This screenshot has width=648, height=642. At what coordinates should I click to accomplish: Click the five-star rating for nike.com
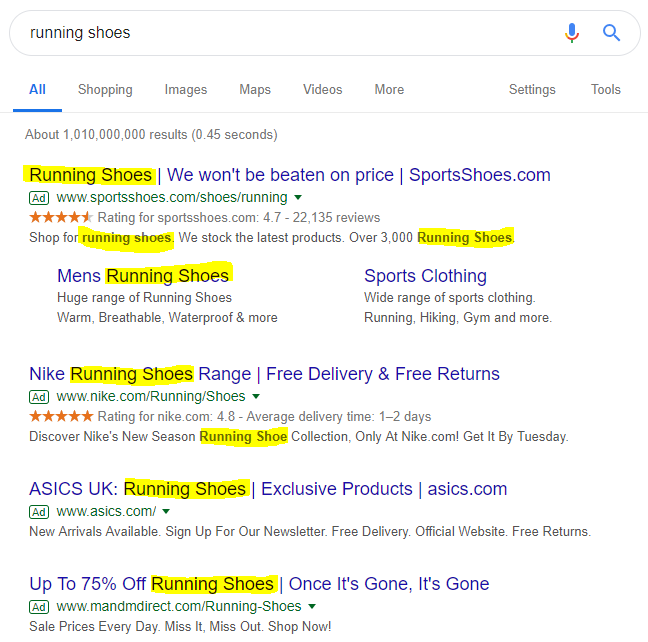(x=61, y=416)
